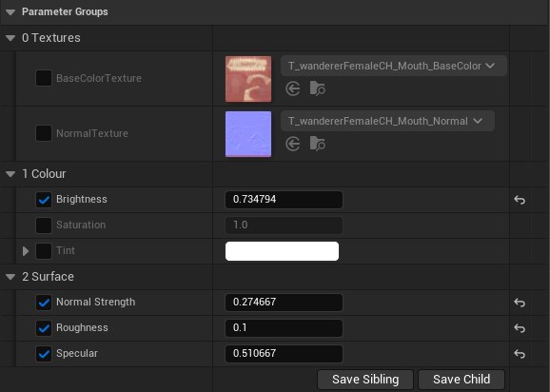Screen dimensions: 550x392
Task: Use selected asset for BaseColorTexture
Action: pyautogui.click(x=292, y=88)
